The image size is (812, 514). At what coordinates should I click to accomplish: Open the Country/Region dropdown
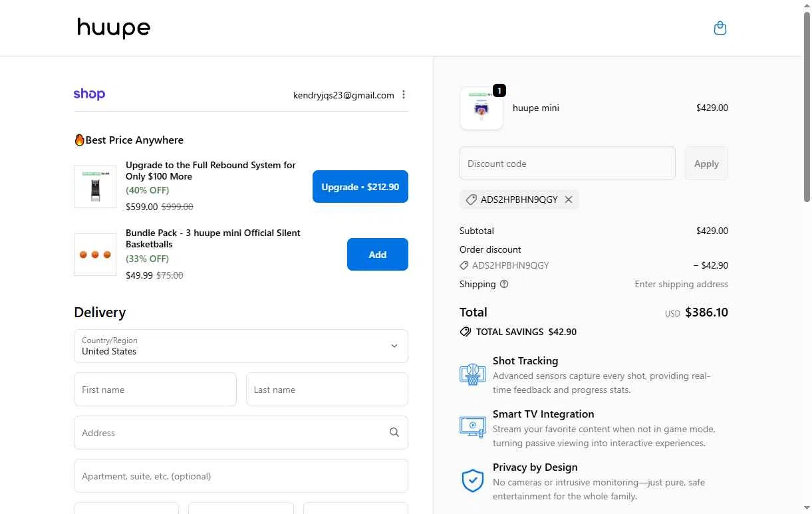pyautogui.click(x=241, y=346)
